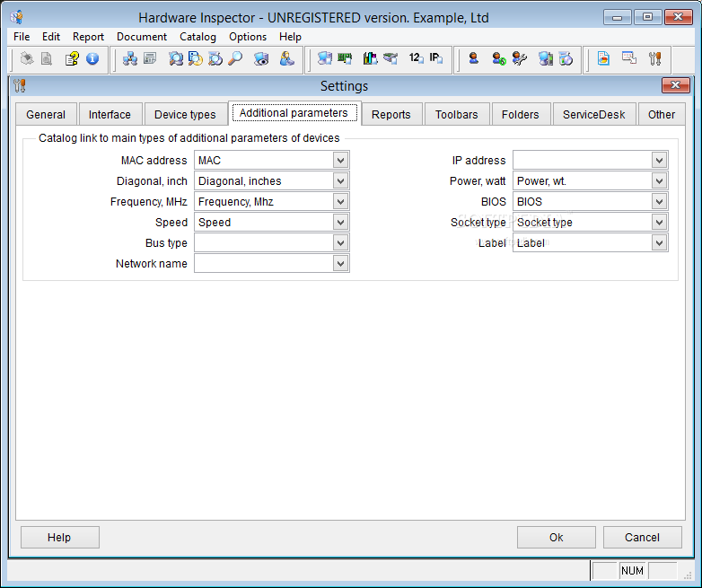
Task: Click the stacked green device icon
Action: (x=390, y=58)
